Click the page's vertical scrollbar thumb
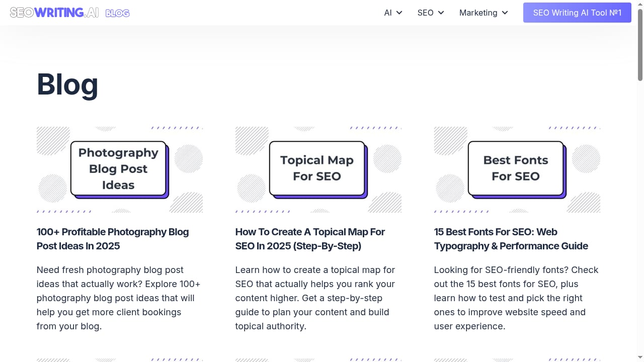Image resolution: width=644 pixels, height=362 pixels. coord(640,44)
